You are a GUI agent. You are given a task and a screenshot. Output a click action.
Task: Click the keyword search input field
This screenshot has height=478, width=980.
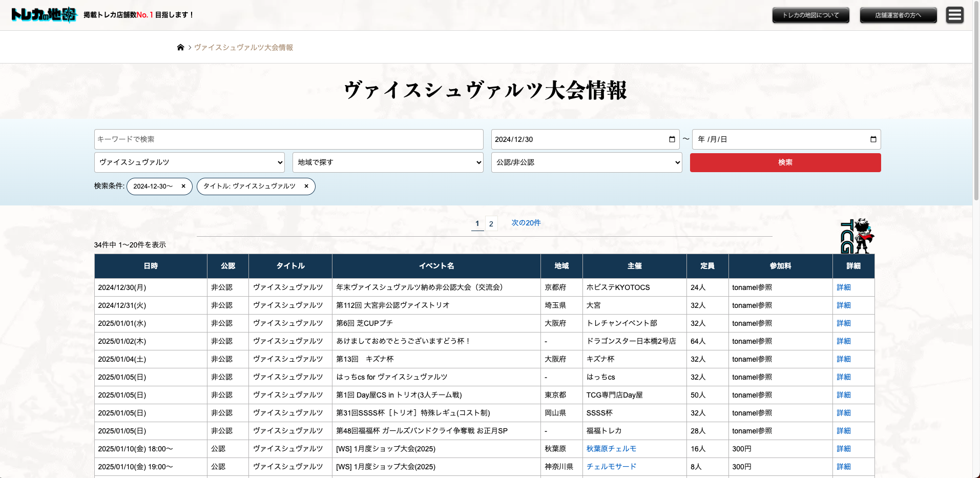coord(288,139)
